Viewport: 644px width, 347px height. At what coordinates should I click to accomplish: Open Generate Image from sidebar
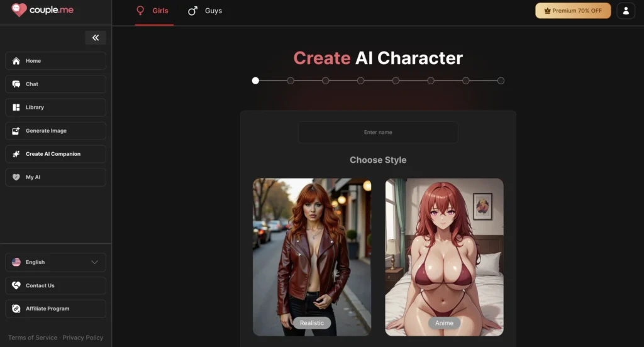[55, 131]
